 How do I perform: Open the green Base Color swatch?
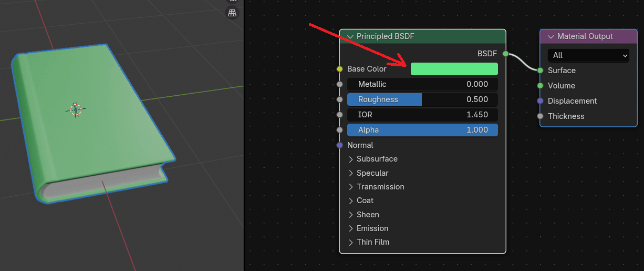point(454,69)
